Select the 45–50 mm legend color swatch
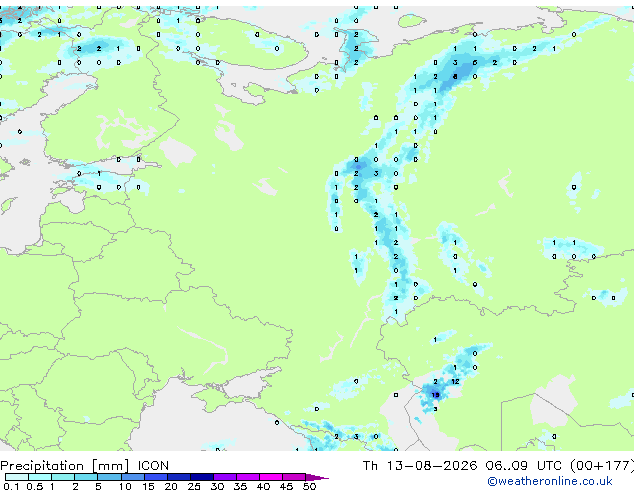 tap(294, 477)
